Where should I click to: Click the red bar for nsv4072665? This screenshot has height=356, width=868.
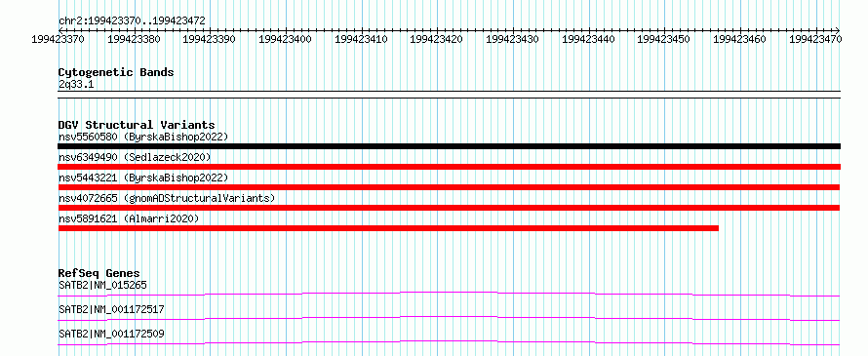(450, 208)
